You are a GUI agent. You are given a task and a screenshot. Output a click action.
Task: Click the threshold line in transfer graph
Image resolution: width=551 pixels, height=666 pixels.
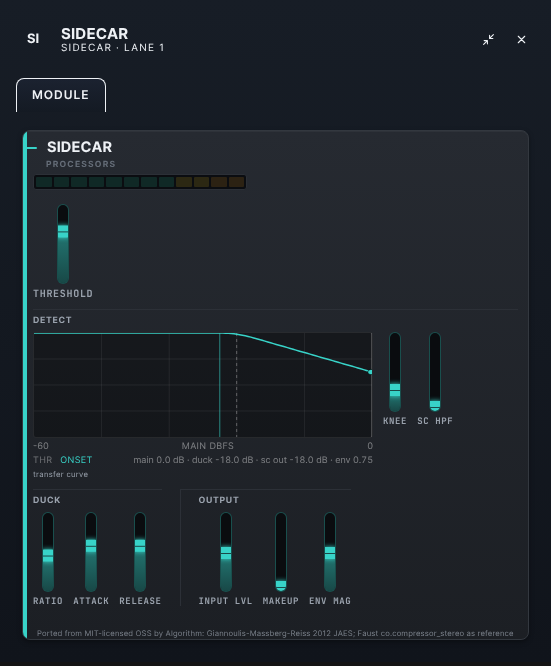220,385
